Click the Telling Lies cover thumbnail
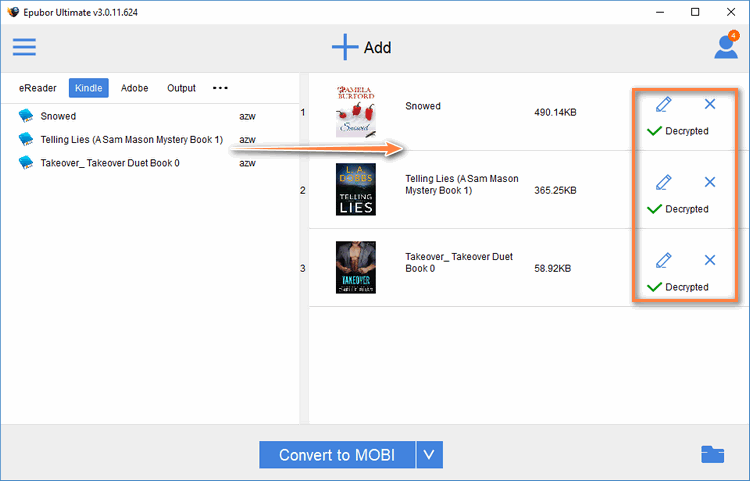Screen dimensions: 750x481 355,189
